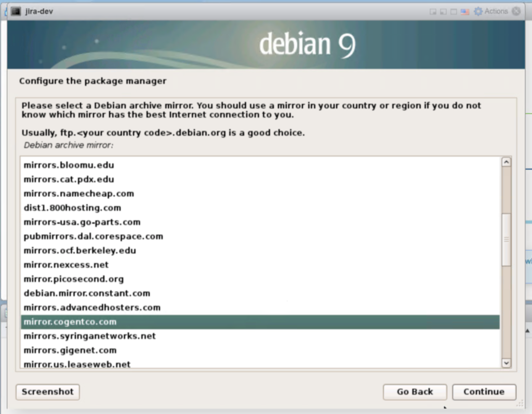Image resolution: width=532 pixels, height=414 pixels.
Task: Pick mirrors-usa.go-parts.com mirror
Action: click(260, 222)
